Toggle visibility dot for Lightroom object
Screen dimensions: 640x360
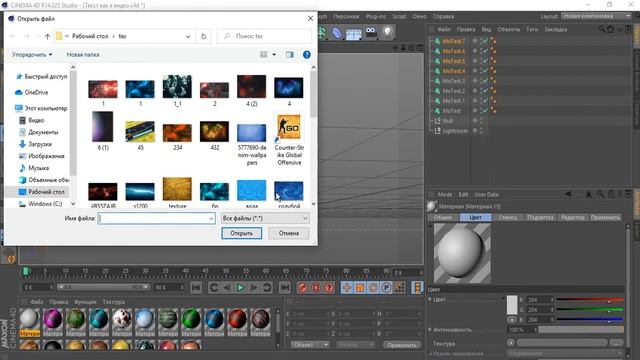[475, 131]
